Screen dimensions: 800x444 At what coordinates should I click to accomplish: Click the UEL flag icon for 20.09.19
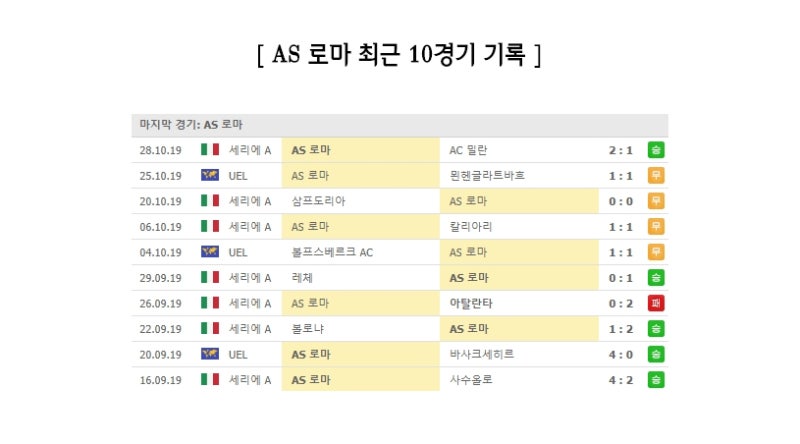pos(210,354)
